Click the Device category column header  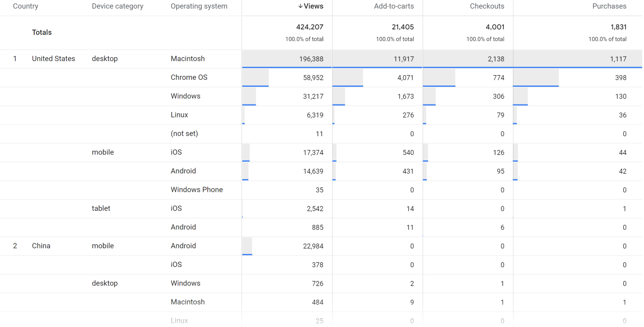[117, 6]
